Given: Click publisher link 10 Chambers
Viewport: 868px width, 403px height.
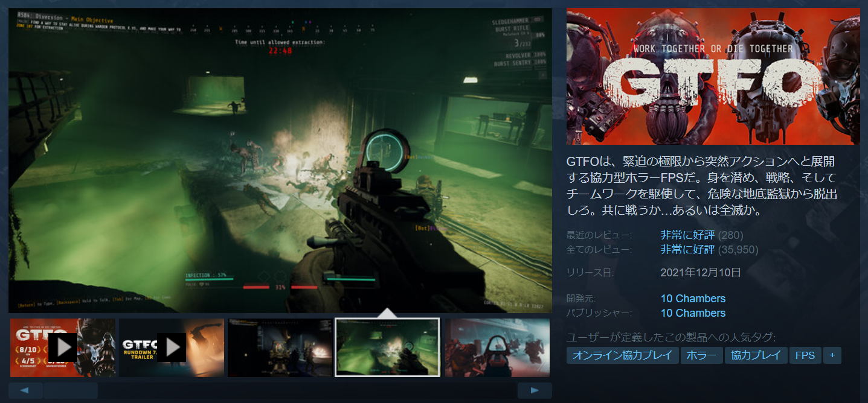Looking at the screenshot, I should click(x=693, y=313).
